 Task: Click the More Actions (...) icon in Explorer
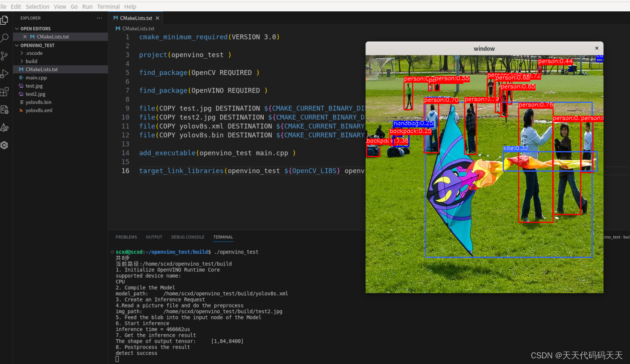pyautogui.click(x=99, y=18)
